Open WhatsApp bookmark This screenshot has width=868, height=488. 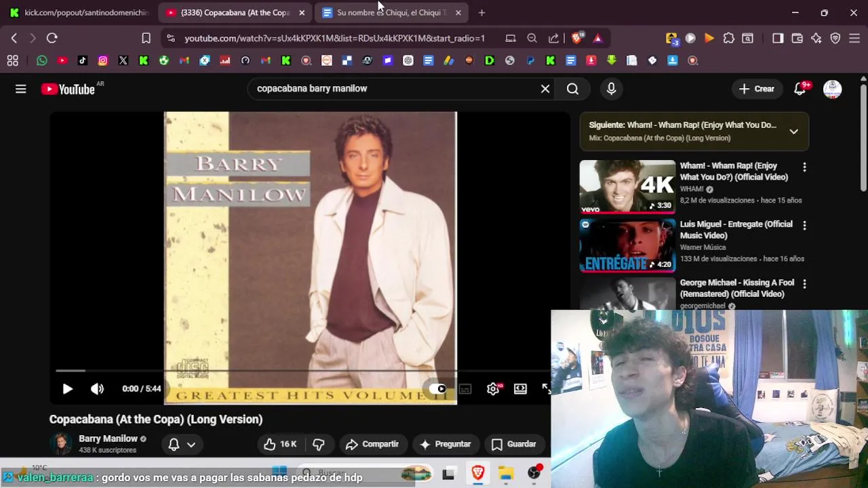pos(42,60)
